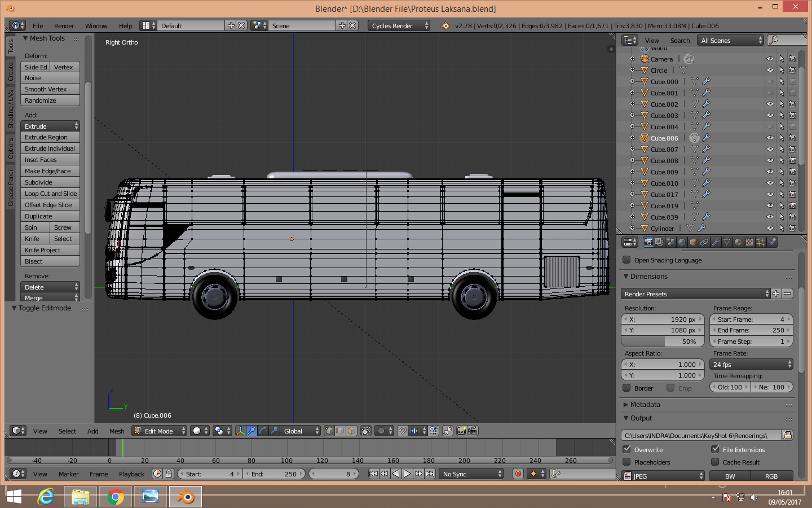Screen dimensions: 812x508
Task: Open the Cycles Render engine dropdown
Action: pos(399,25)
